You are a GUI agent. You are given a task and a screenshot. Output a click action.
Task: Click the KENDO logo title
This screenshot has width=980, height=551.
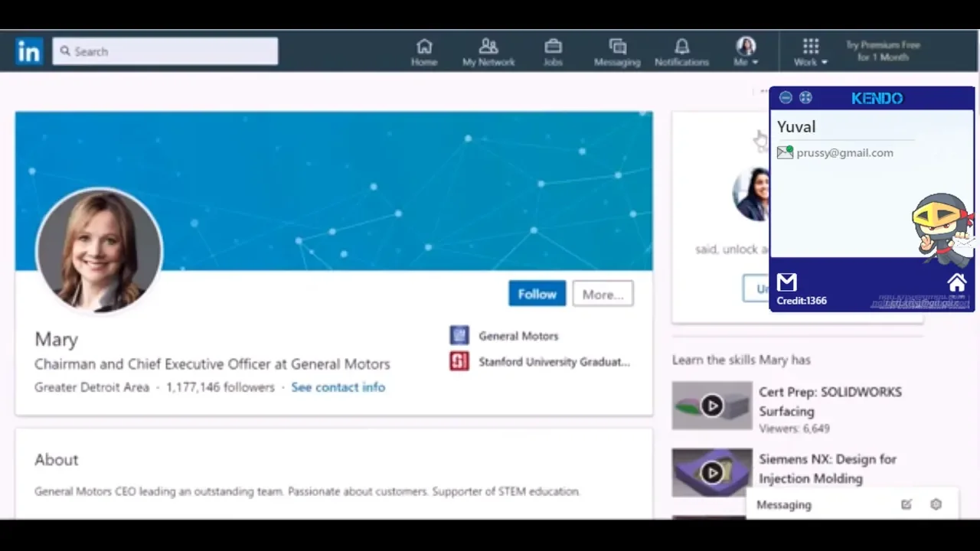[x=877, y=98]
